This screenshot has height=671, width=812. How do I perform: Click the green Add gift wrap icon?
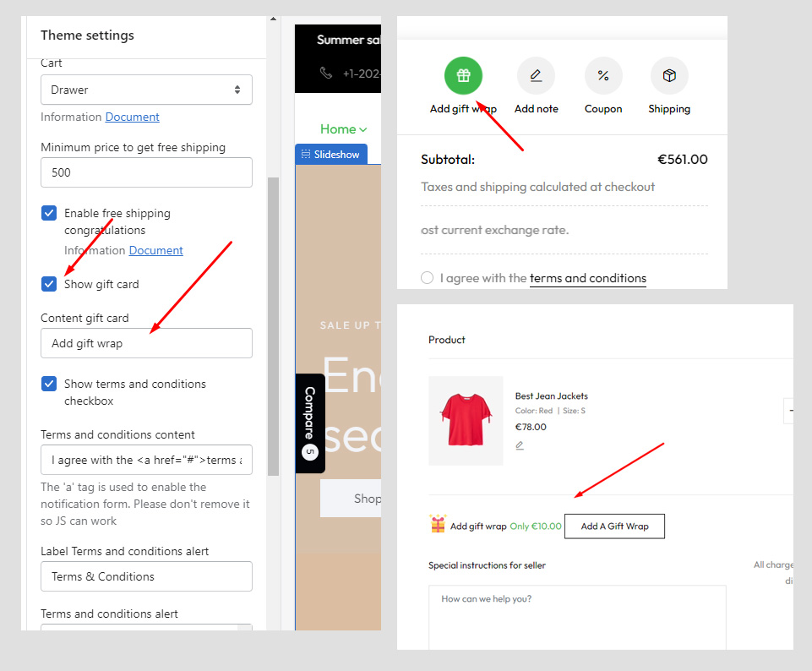463,75
